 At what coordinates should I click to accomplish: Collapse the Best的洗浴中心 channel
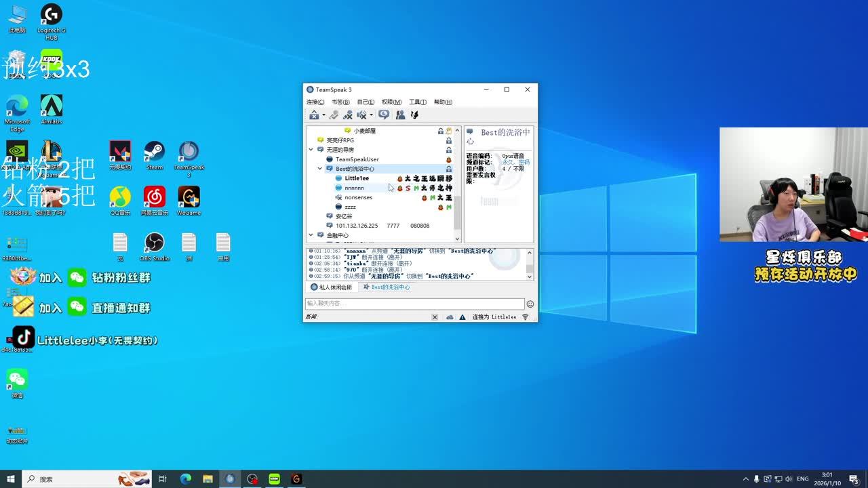(320, 169)
